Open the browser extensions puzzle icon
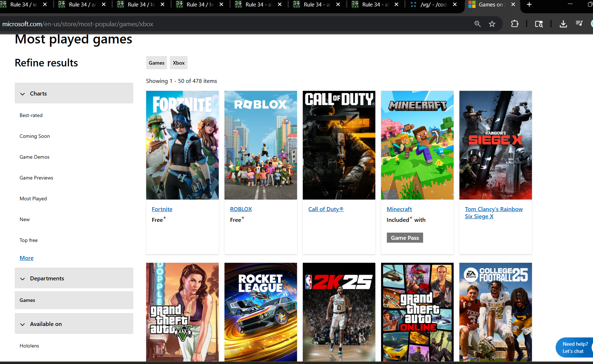 (515, 24)
